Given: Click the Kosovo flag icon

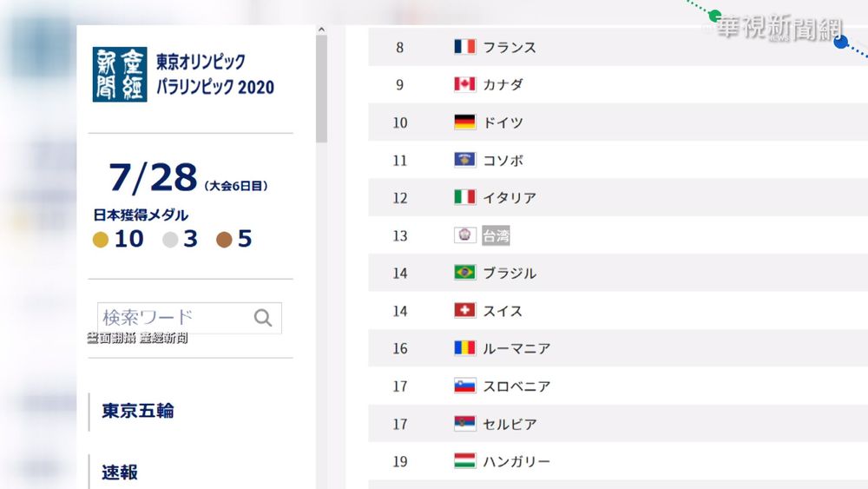Looking at the screenshot, I should (464, 160).
